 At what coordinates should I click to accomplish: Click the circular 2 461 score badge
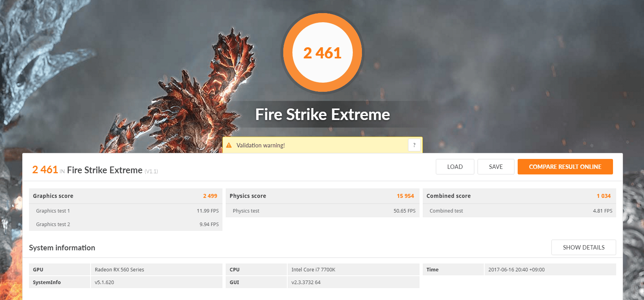(x=322, y=52)
